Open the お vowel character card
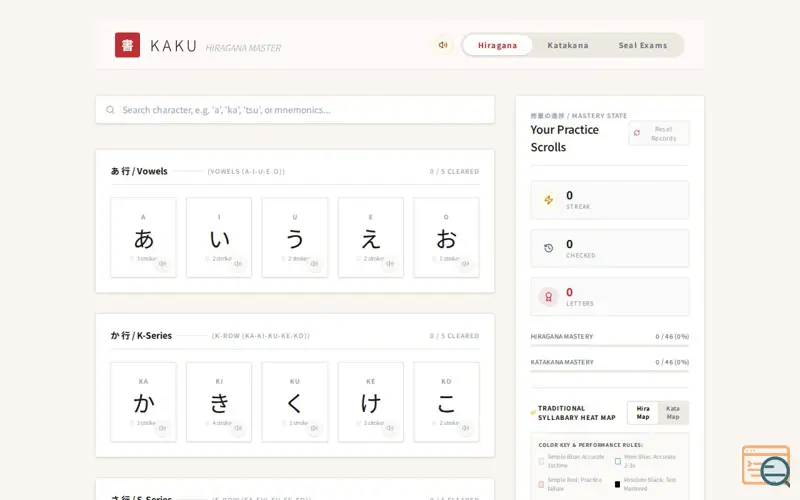The height and width of the screenshot is (500, 800). (x=446, y=238)
